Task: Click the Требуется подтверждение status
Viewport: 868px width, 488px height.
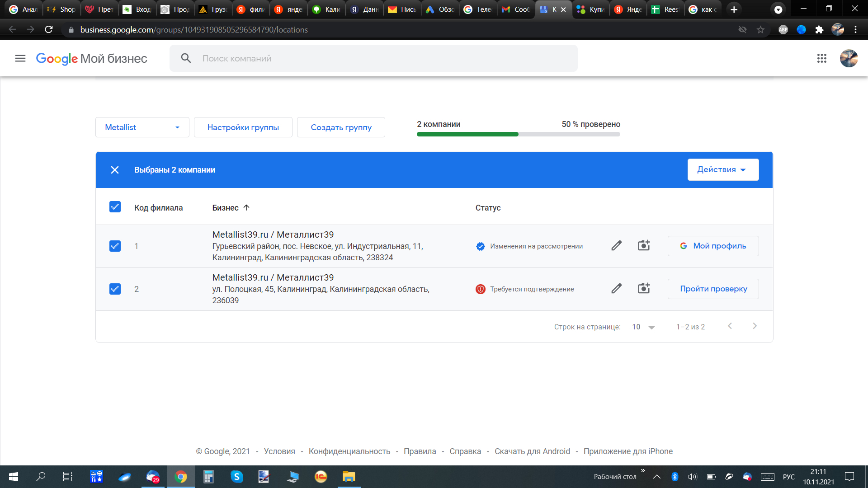Action: click(x=525, y=289)
